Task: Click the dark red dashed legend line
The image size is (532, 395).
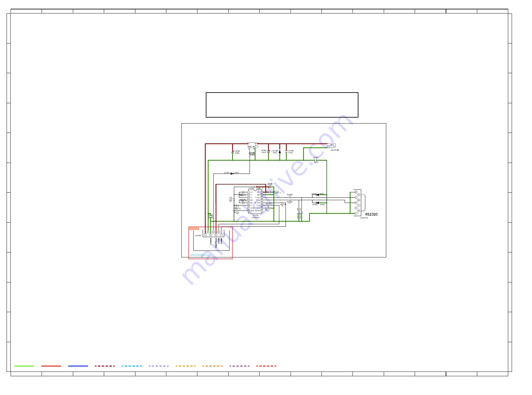Action: tap(105, 366)
